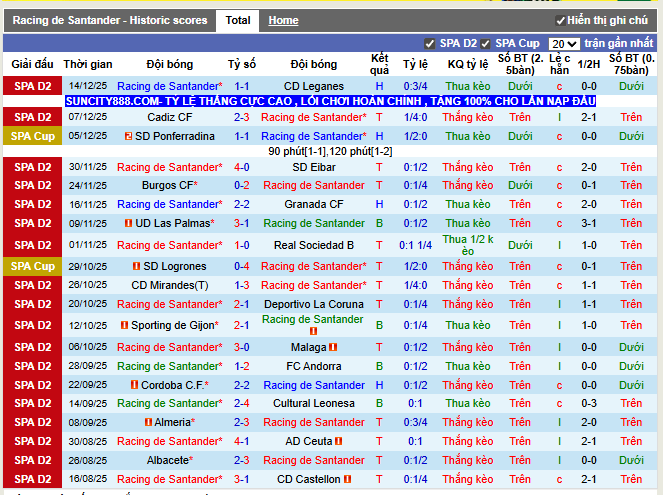Click the Lẻ chẵn column header
Screen dimensions: 663x495
pos(559,64)
